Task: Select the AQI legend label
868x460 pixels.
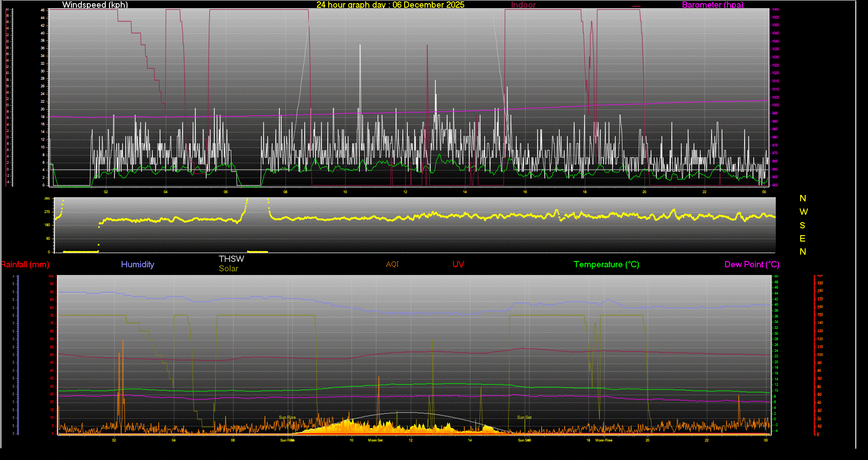Action: click(392, 264)
